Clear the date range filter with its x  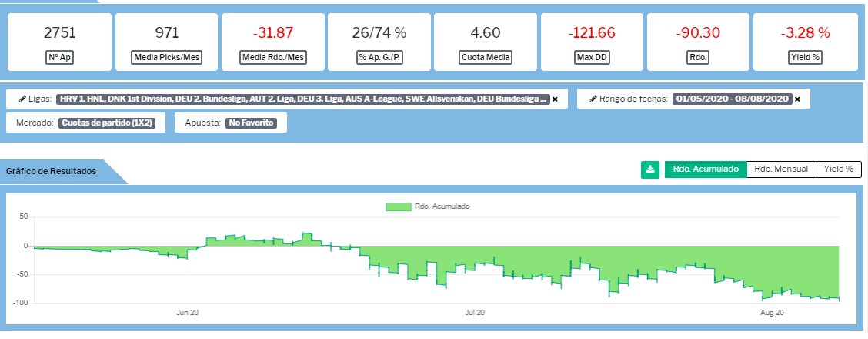[x=797, y=99]
